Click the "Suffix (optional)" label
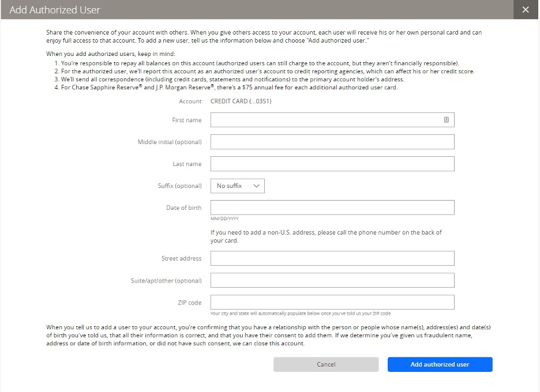This screenshot has height=392, width=540. pyautogui.click(x=179, y=186)
